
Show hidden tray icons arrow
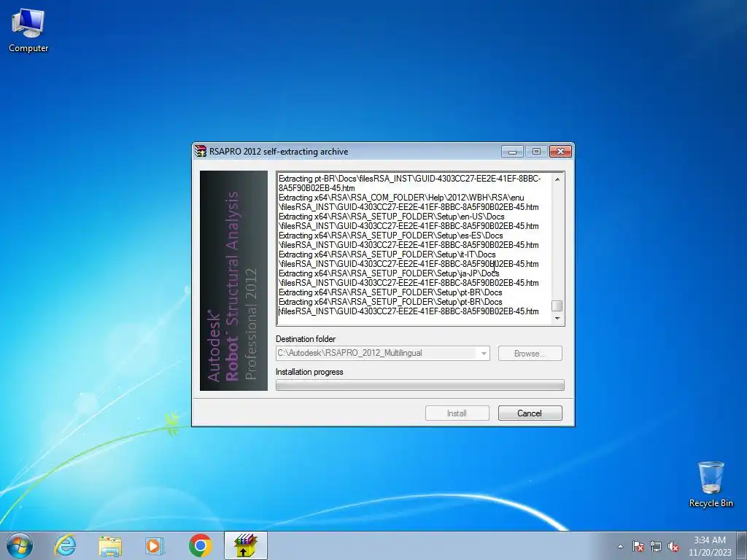click(x=620, y=546)
